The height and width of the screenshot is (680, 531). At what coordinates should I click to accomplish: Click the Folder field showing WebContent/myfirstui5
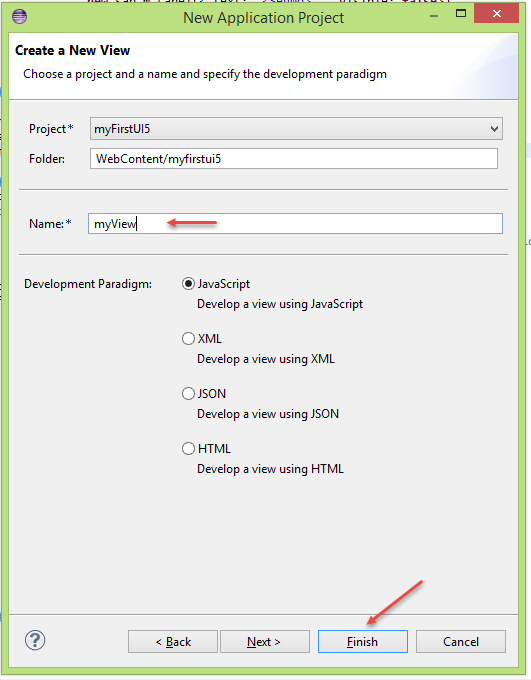294,159
